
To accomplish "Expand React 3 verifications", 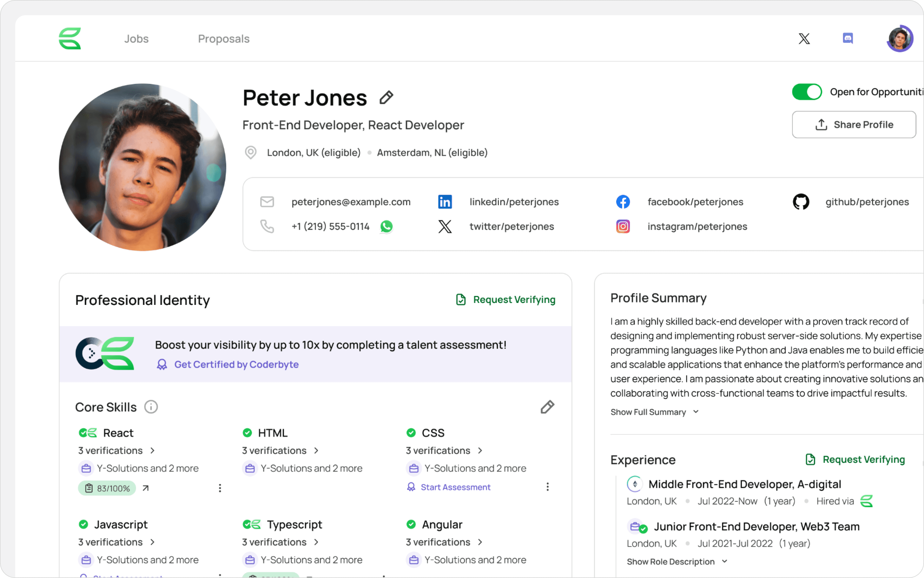I will pyautogui.click(x=116, y=450).
